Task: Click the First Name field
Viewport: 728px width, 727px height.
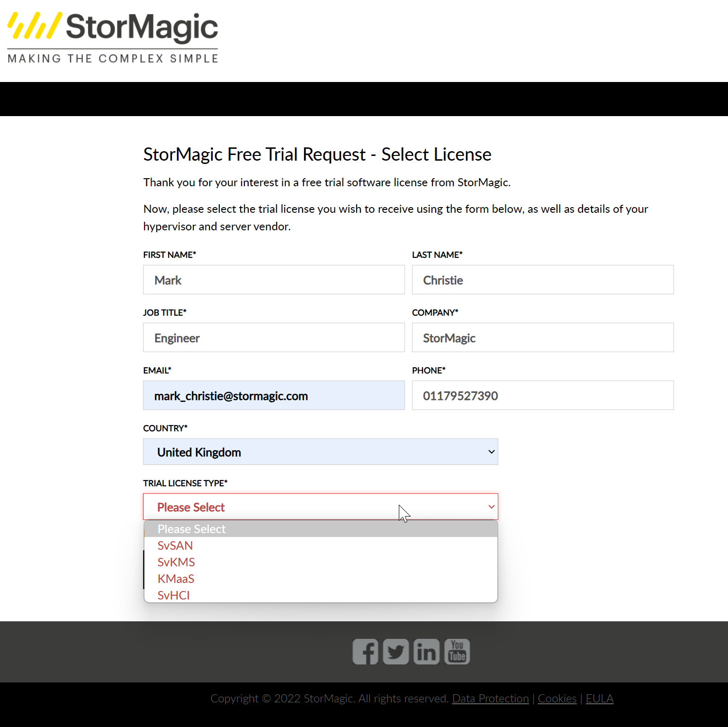Action: coord(274,280)
